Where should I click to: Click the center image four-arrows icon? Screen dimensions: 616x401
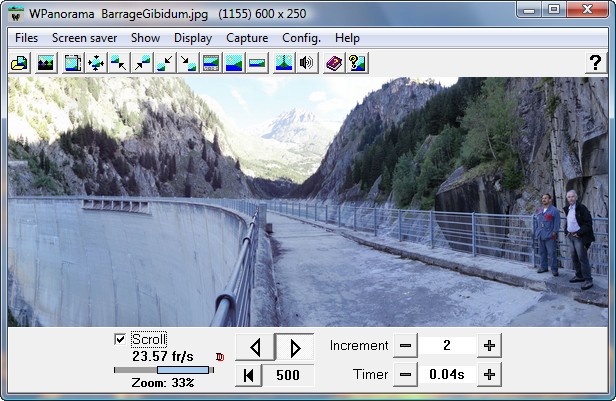pyautogui.click(x=96, y=63)
